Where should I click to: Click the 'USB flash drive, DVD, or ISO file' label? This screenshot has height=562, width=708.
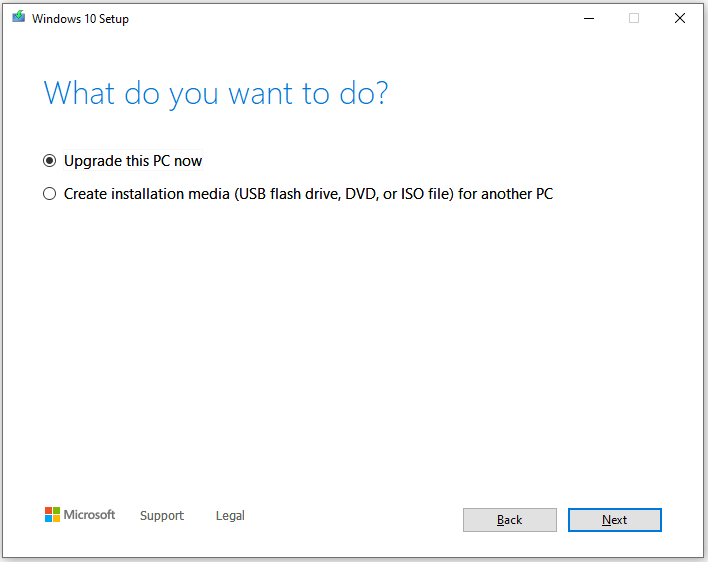tap(344, 194)
